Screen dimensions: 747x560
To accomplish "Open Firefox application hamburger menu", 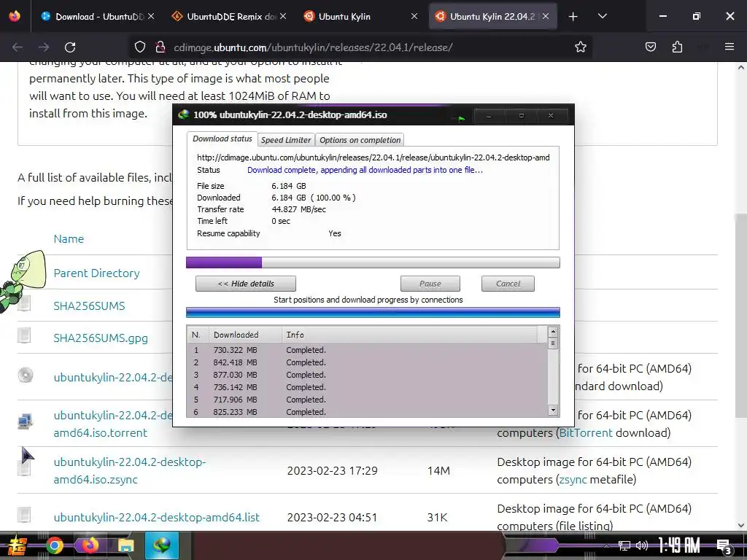I will (729, 47).
